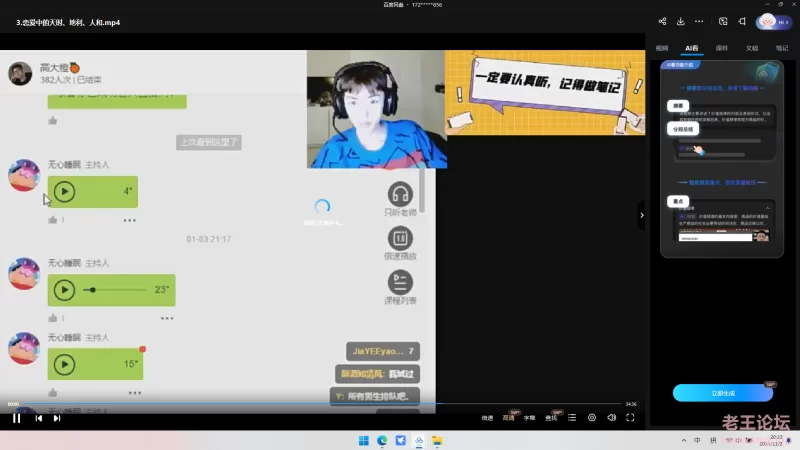The width and height of the screenshot is (800, 450).
Task: Open more options under 4-second message
Action: click(x=130, y=220)
